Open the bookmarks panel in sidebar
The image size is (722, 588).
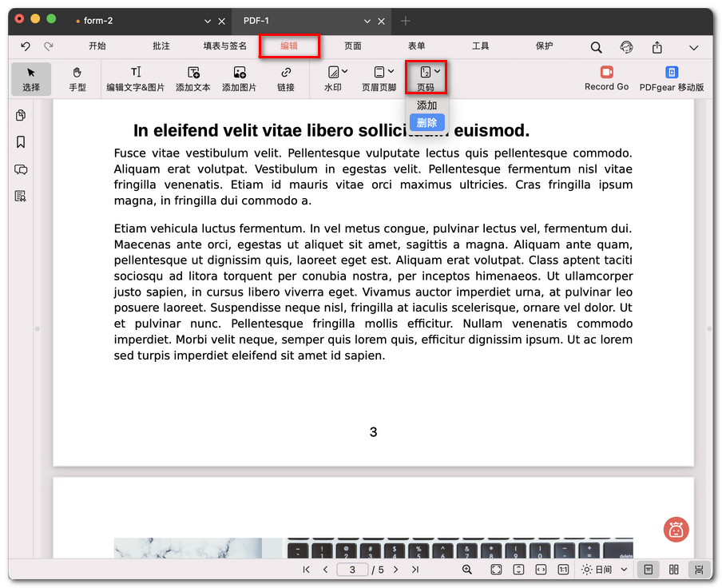[20, 141]
